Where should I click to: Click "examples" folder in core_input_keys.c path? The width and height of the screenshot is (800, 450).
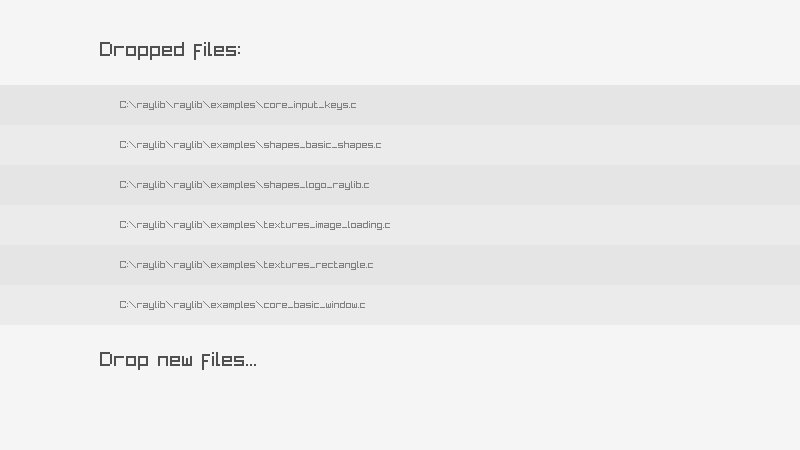coord(233,105)
